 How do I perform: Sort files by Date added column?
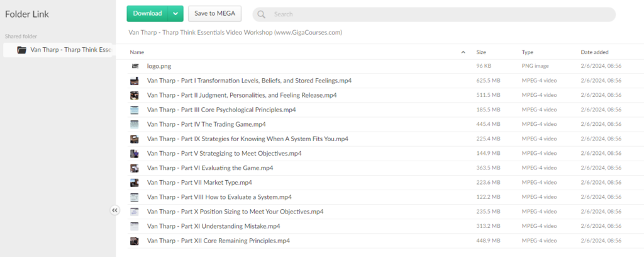tap(594, 52)
